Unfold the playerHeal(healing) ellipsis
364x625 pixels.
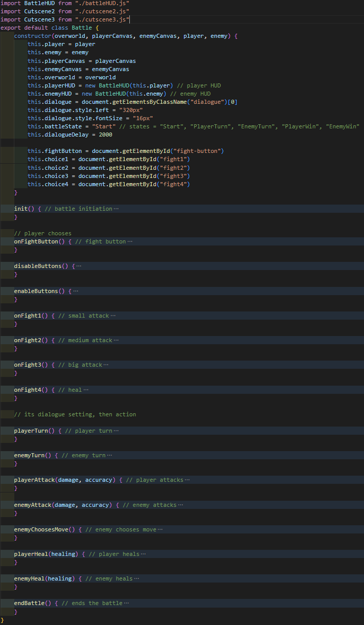coord(143,554)
